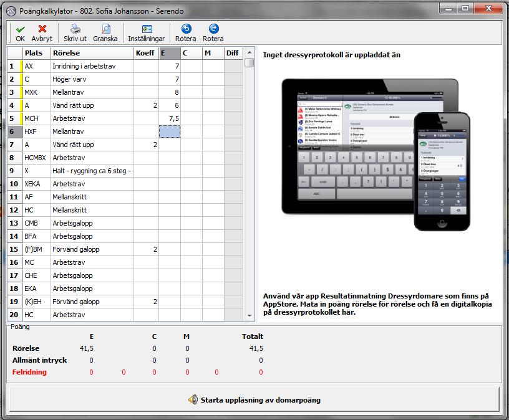Click C score cell in row 1
Image resolution: width=509 pixels, height=420 pixels.
tap(191, 66)
